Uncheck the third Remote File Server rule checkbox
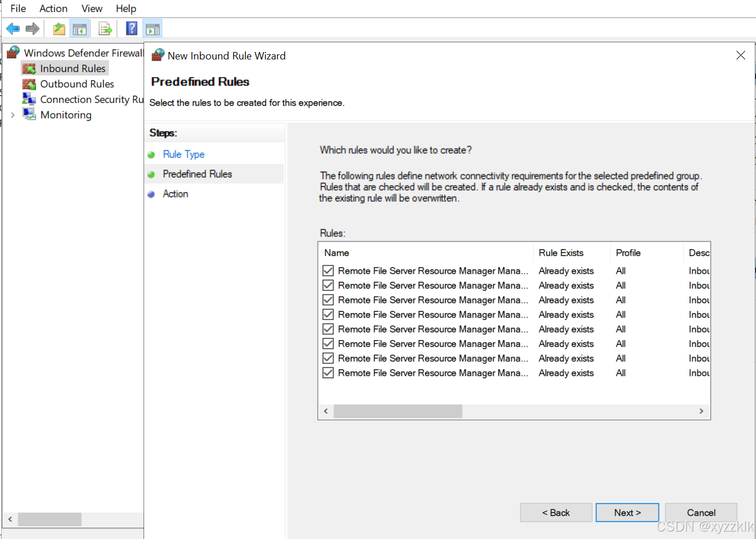Screen dimensions: 756x539 click(x=328, y=300)
